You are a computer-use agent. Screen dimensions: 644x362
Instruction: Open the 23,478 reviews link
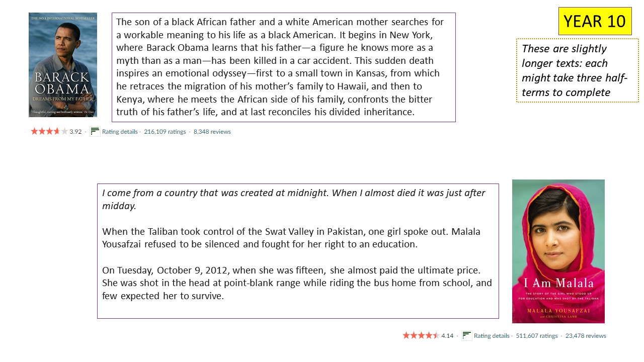[586, 336]
